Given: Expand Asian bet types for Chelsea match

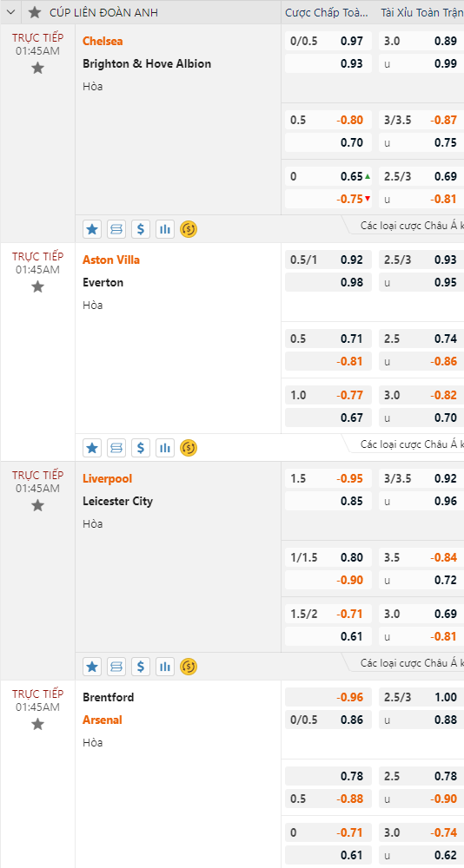Looking at the screenshot, I should click(x=411, y=226).
